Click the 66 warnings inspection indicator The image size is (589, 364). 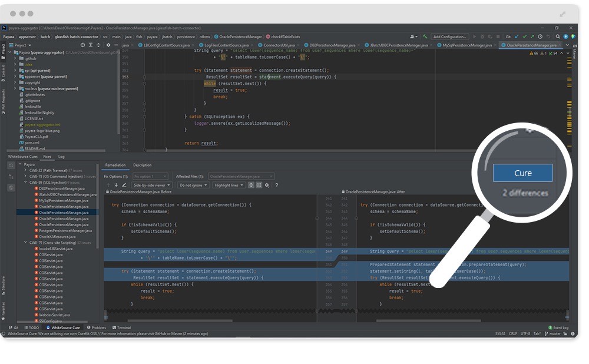tap(534, 54)
